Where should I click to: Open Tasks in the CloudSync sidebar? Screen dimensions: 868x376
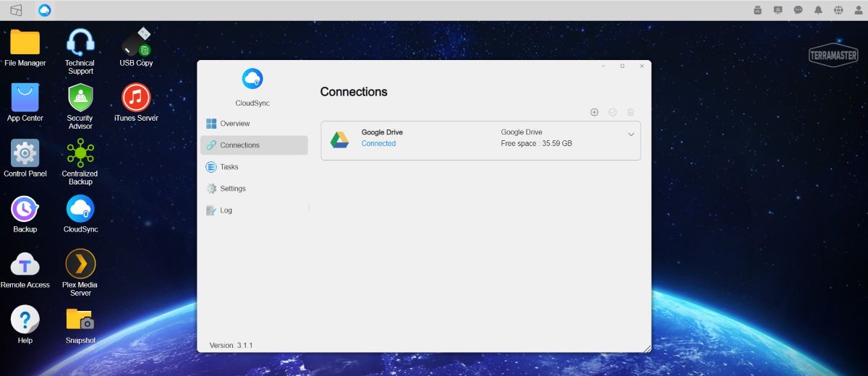(254, 167)
